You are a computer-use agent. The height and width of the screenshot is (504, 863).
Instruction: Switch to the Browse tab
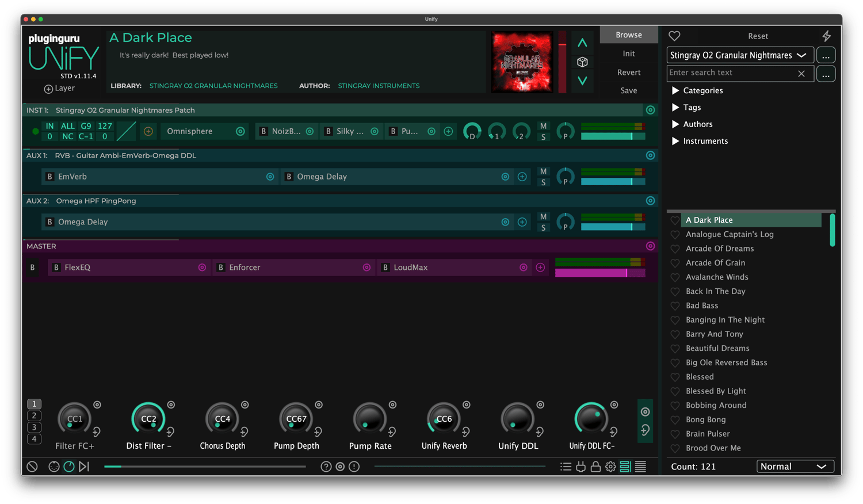tap(628, 35)
